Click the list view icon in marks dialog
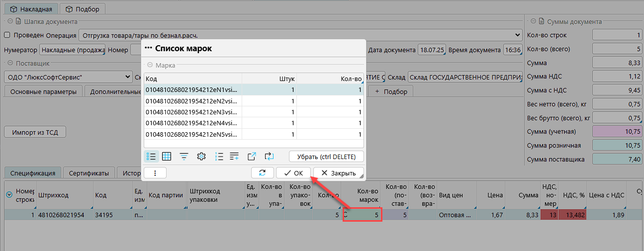 pos(152,156)
